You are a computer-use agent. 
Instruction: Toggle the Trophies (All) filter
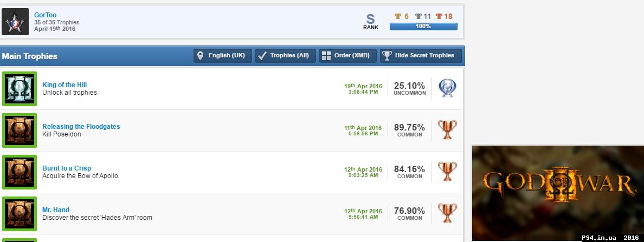point(285,56)
